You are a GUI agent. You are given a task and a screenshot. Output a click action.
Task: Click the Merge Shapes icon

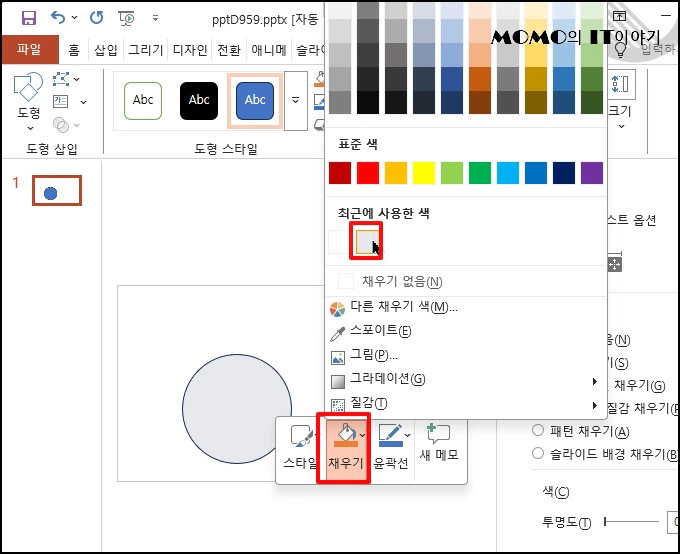click(x=61, y=125)
